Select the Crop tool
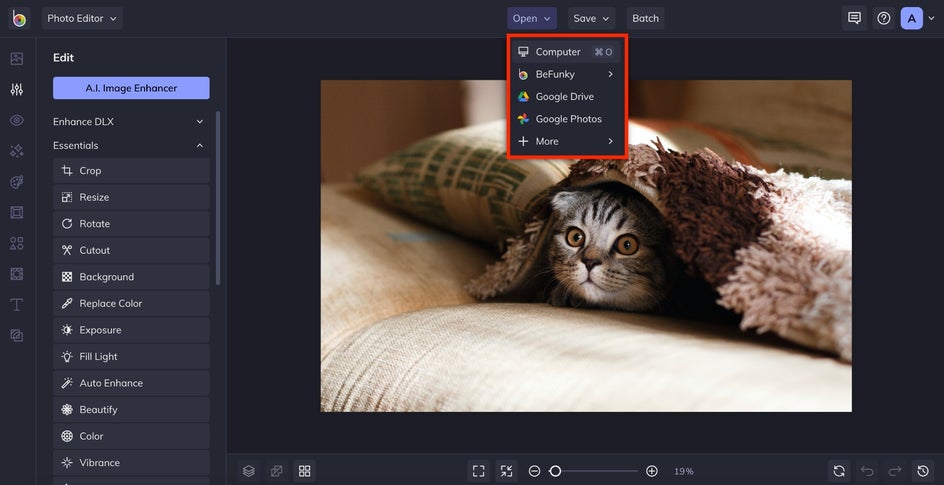This screenshot has width=944, height=485. (x=131, y=171)
